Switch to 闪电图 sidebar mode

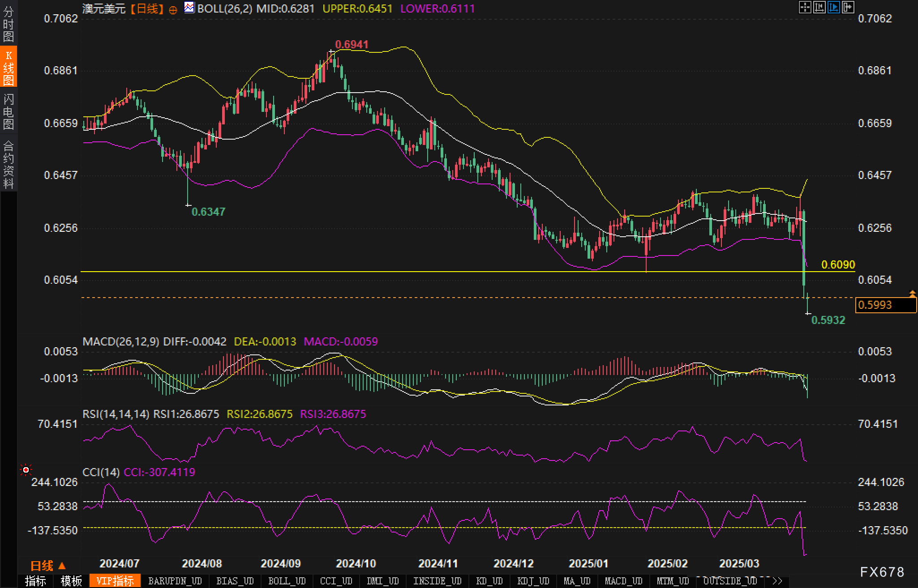click(9, 111)
